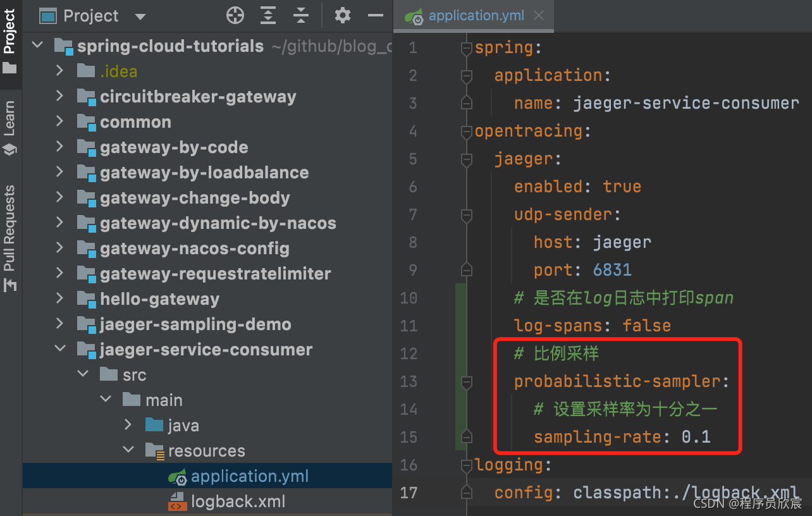Select application.yml in the project tree

[250, 476]
